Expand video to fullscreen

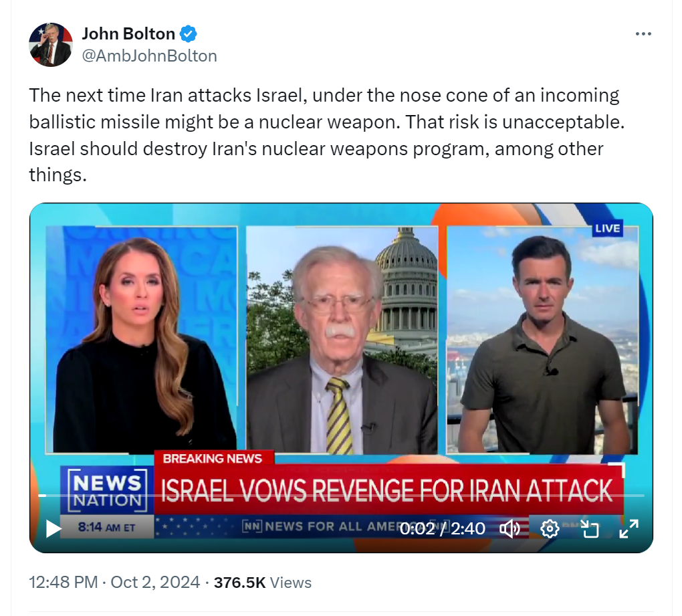pos(629,528)
